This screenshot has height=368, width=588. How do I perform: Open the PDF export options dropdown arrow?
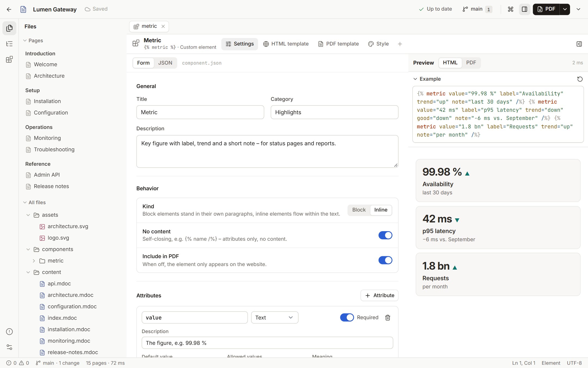click(x=565, y=9)
